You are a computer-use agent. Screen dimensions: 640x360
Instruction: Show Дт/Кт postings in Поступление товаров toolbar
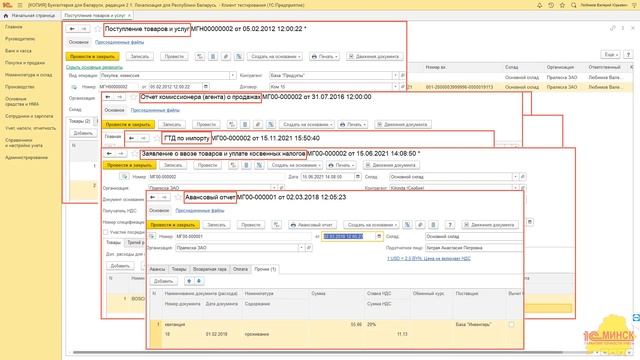(x=200, y=56)
